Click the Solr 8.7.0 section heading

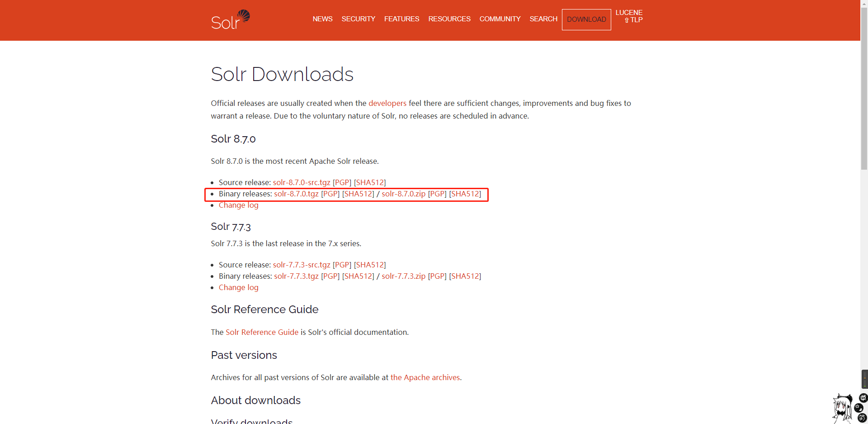point(233,139)
